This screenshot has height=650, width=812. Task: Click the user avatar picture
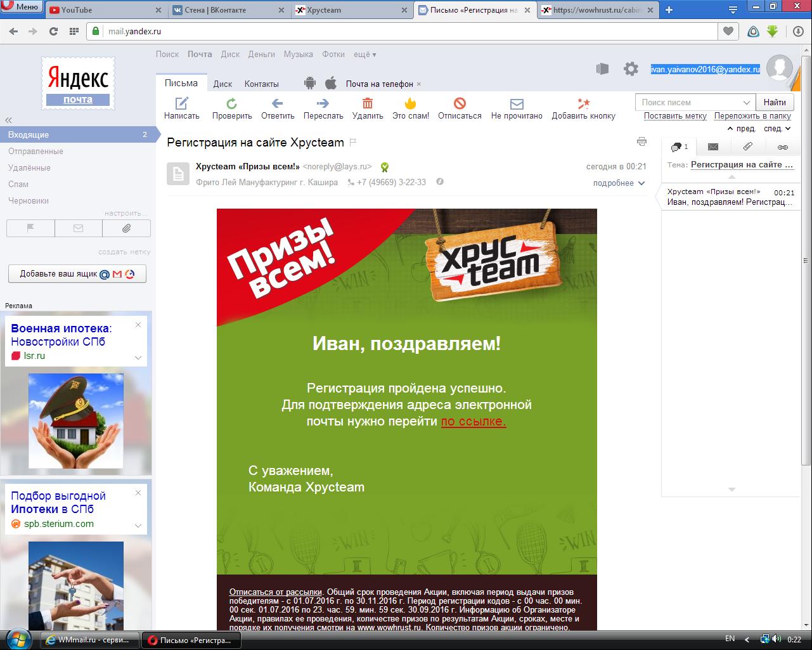pos(779,68)
